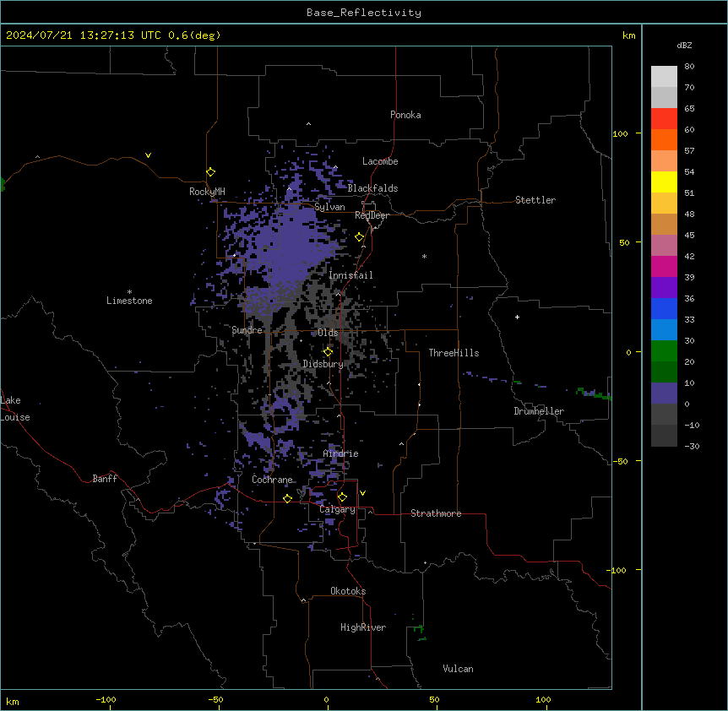The height and width of the screenshot is (711, 728).
Task: Select the yellow diamond marker between Olds and Didsbury
Action: coord(329,352)
